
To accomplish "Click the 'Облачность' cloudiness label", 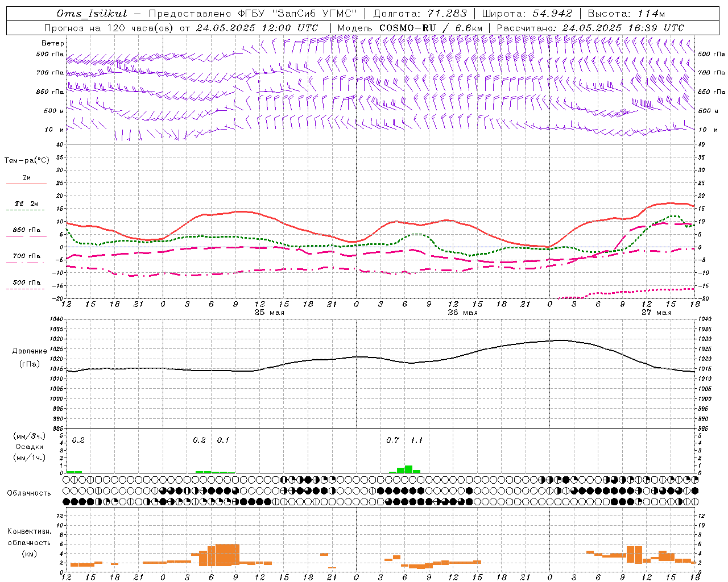I will (29, 493).
